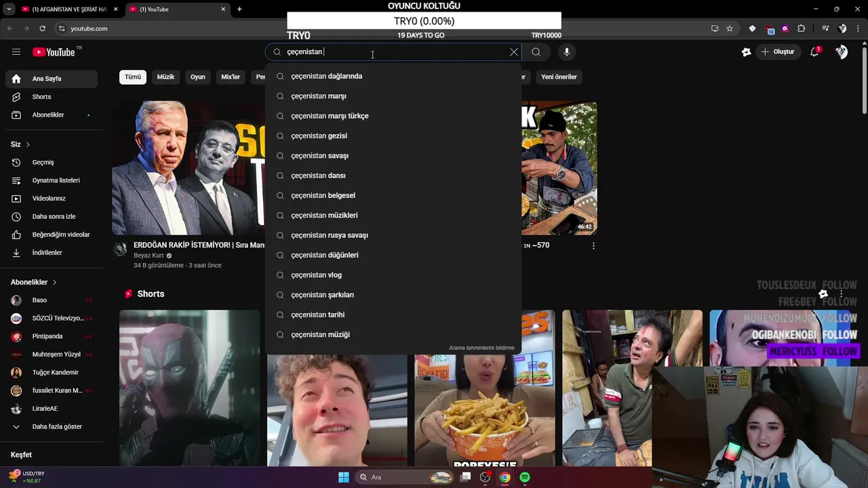Click the Oluştur create button
868x488 pixels.
pos(777,52)
